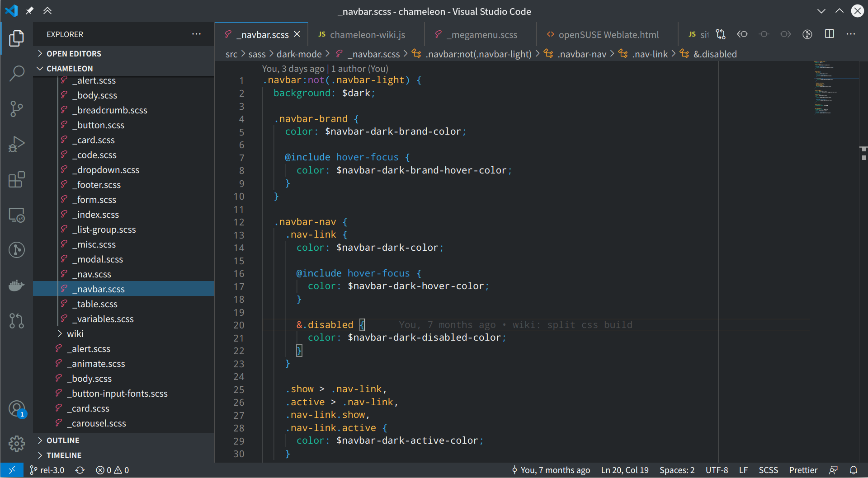Open notifications via the bell icon

click(854, 470)
